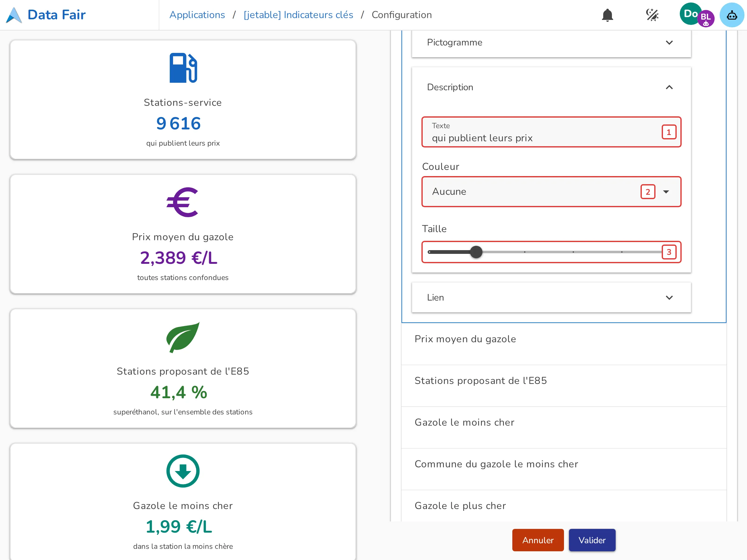747x560 pixels.
Task: Toggle the dark mode theme icon
Action: coord(652,15)
